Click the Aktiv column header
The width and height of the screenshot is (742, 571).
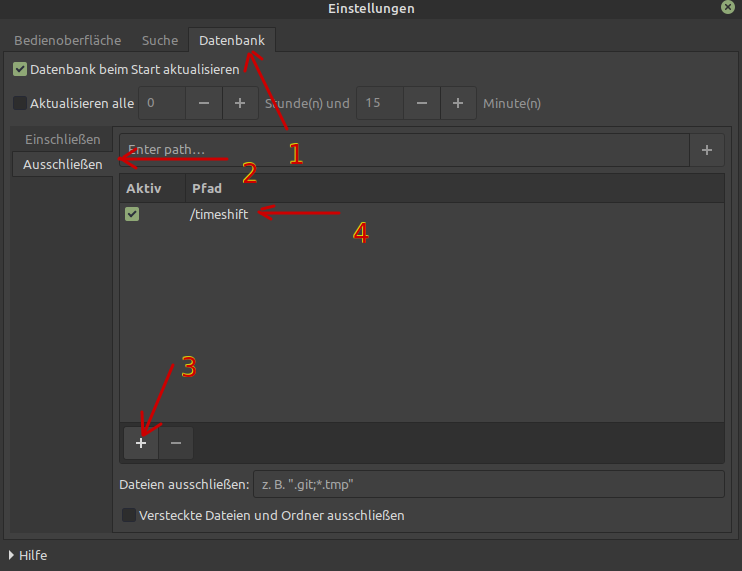(152, 188)
